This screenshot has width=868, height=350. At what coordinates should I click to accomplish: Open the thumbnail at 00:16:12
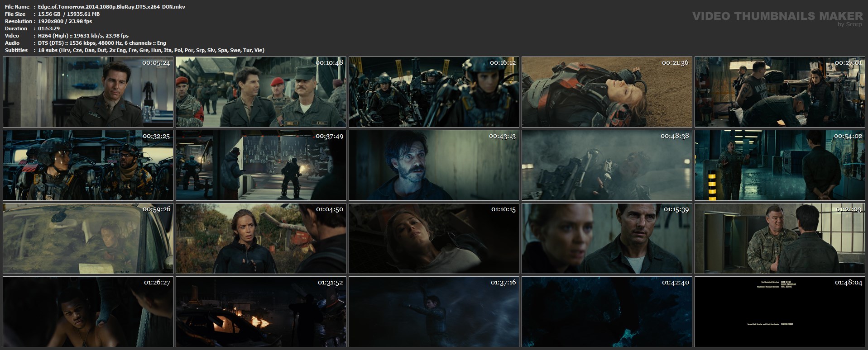tap(434, 92)
